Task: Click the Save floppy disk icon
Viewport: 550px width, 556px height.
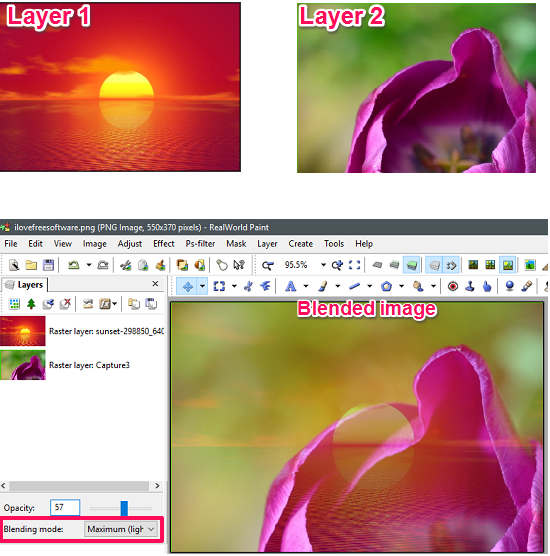Action: click(48, 265)
